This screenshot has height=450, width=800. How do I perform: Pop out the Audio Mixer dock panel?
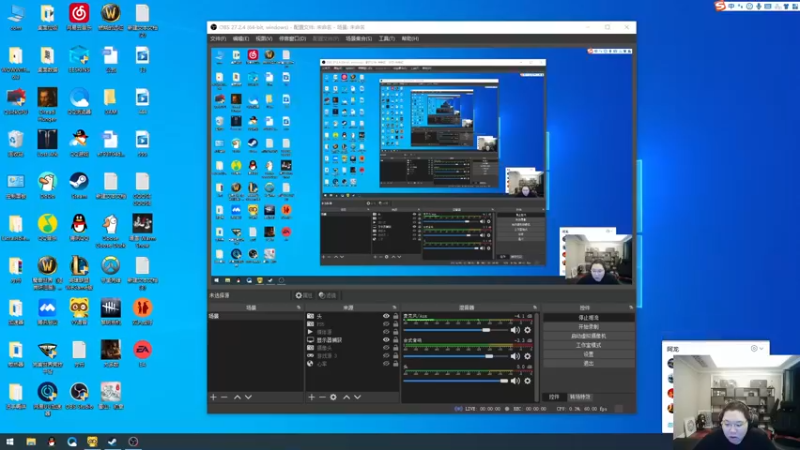(x=535, y=308)
